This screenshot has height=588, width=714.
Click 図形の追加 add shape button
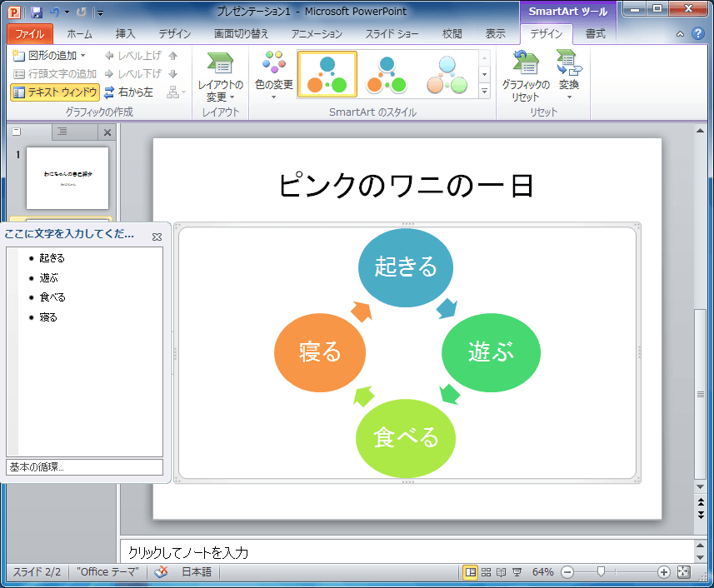point(45,56)
